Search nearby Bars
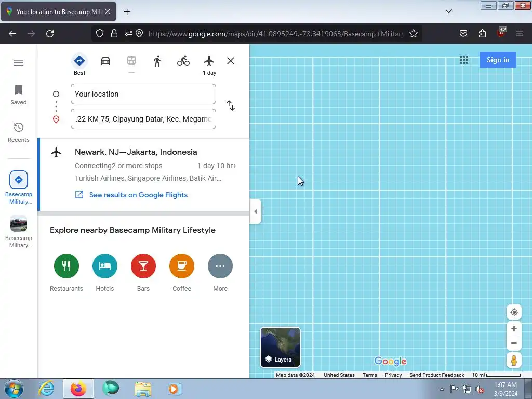Viewport: 532px width, 399px height. click(143, 273)
